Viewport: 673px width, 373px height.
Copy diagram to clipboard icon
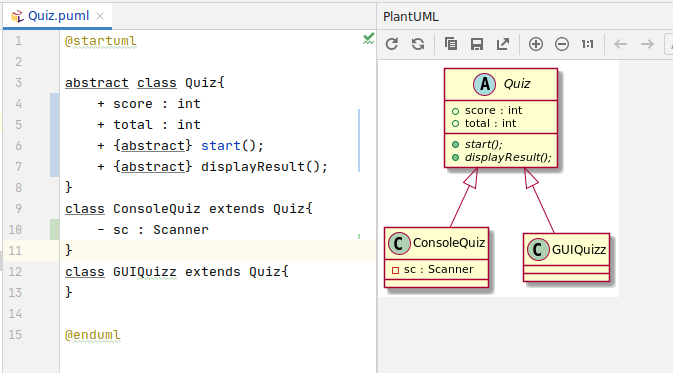[451, 44]
